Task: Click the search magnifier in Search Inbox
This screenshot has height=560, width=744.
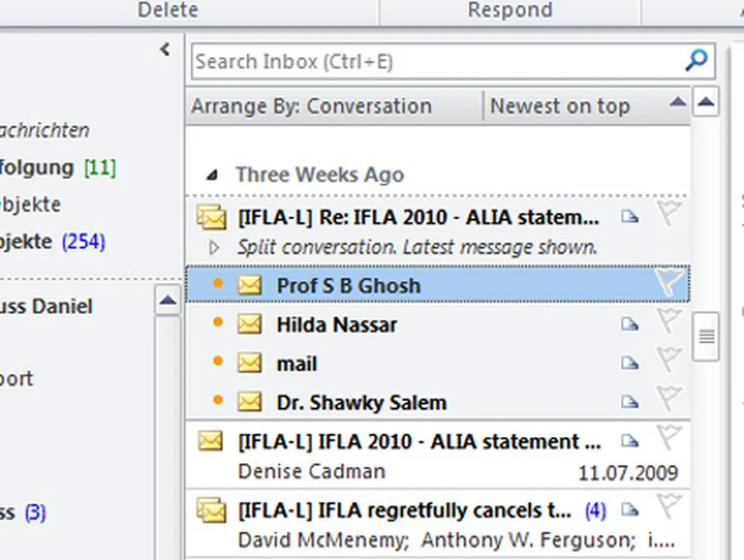Action: pos(696,61)
